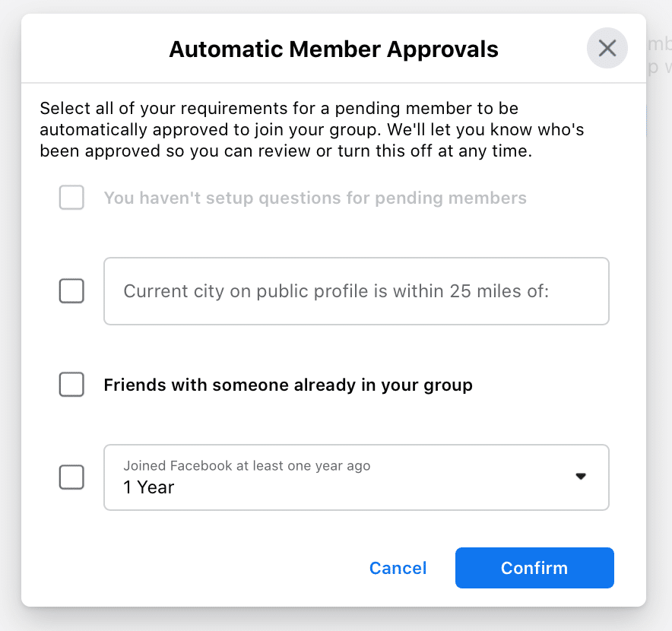This screenshot has height=631, width=672.
Task: Click the dimmed backdrop outside the dialog
Action: click(x=658, y=304)
